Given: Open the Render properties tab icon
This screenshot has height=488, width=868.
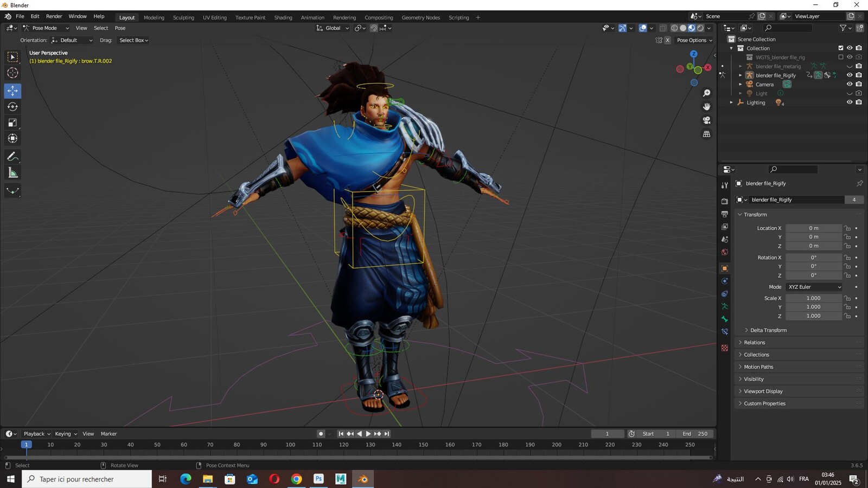Looking at the screenshot, I should [x=725, y=201].
